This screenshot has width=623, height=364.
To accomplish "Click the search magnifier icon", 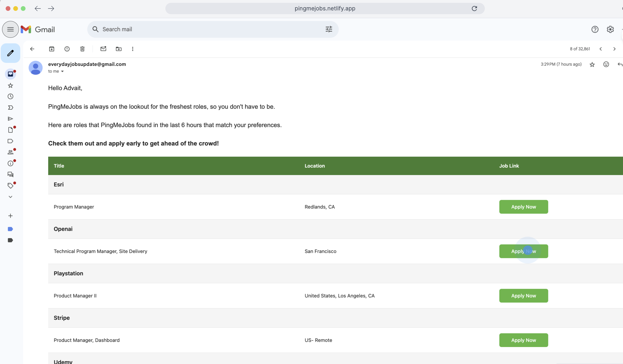I will click(x=95, y=29).
